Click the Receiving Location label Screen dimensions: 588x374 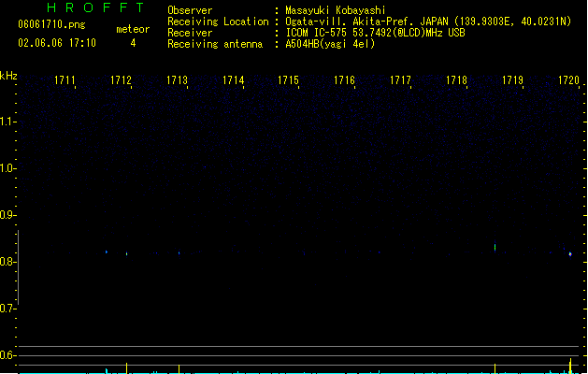[218, 22]
